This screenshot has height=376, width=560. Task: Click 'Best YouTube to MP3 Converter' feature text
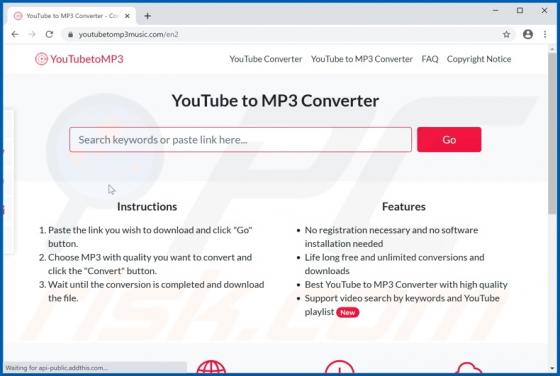point(406,285)
